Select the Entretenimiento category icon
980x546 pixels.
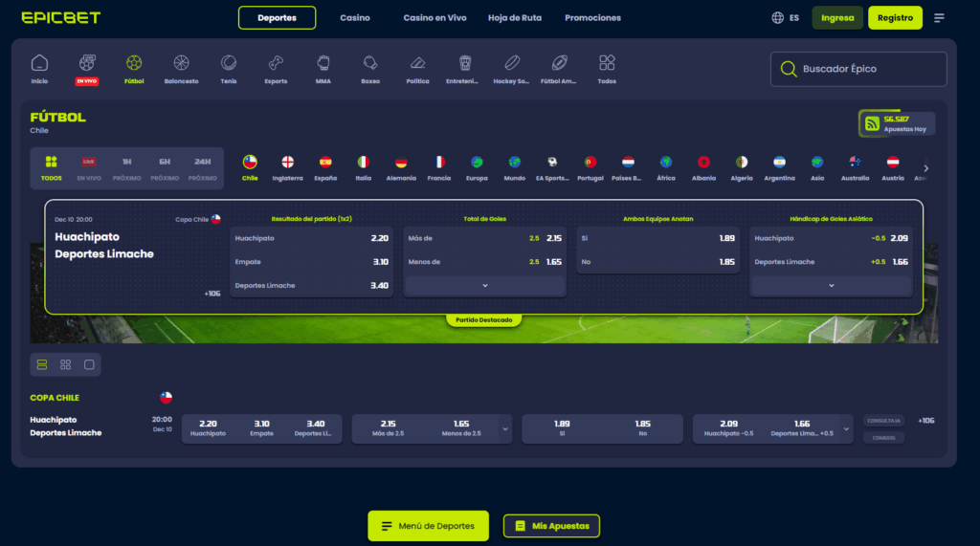pyautogui.click(x=464, y=70)
